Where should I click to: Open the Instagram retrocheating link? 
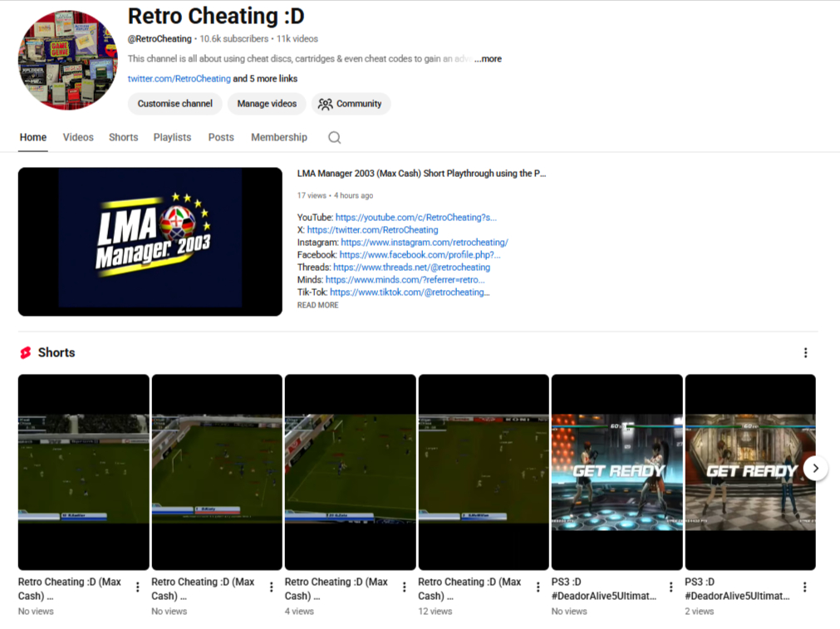[x=425, y=242]
